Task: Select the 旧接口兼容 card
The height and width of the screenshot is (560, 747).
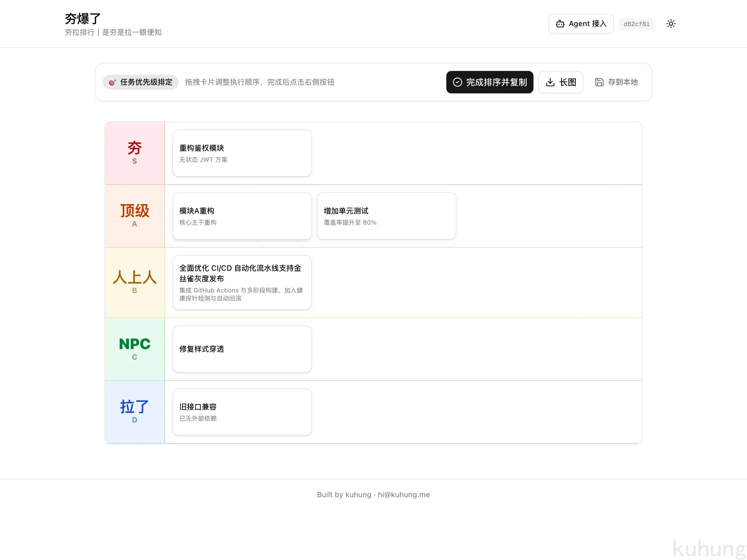Action: [242, 412]
